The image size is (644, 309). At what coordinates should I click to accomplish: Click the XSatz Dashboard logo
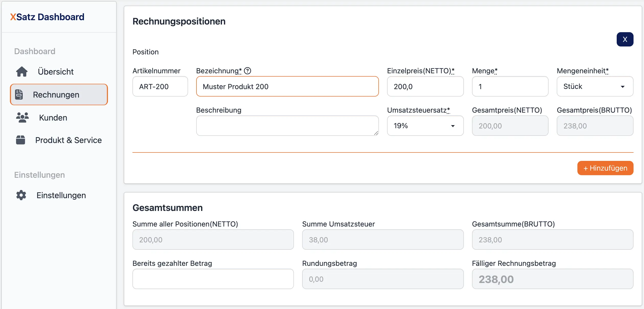click(x=47, y=17)
